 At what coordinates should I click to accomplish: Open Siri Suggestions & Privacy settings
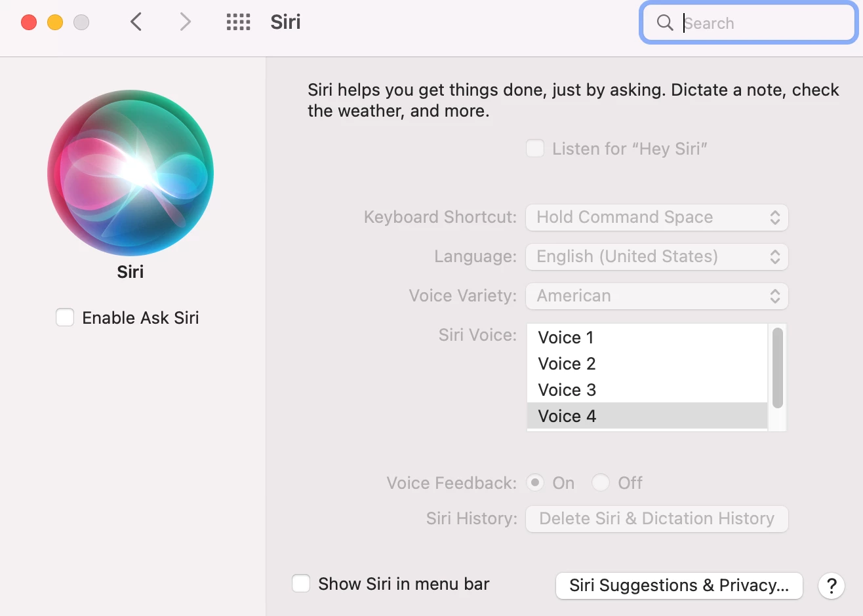click(x=679, y=585)
